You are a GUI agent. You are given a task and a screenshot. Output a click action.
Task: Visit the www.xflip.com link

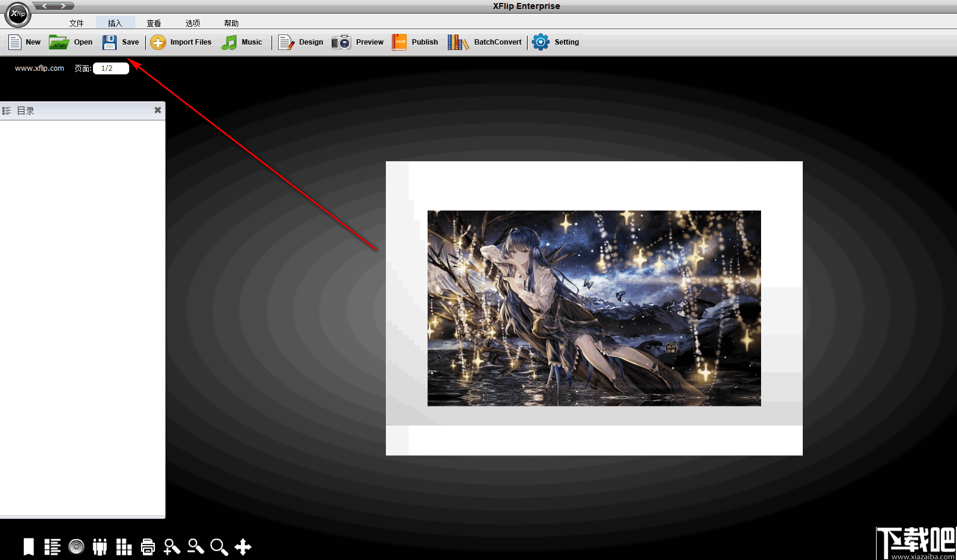39,68
